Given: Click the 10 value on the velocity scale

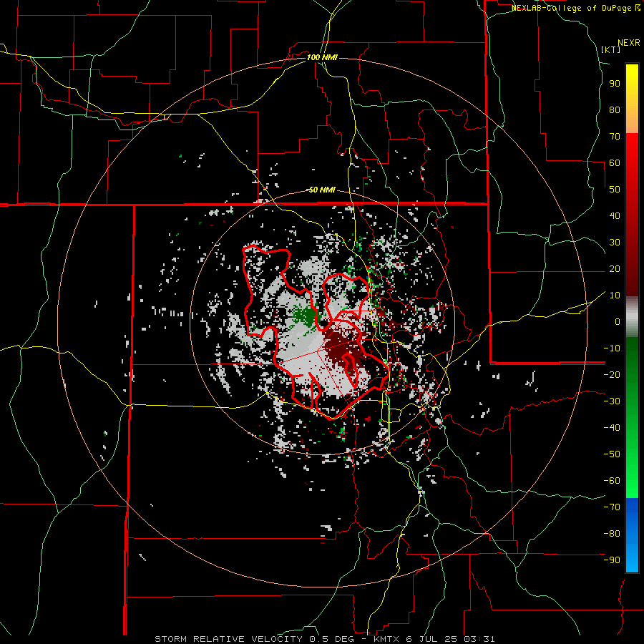Looking at the screenshot, I should [x=615, y=296].
